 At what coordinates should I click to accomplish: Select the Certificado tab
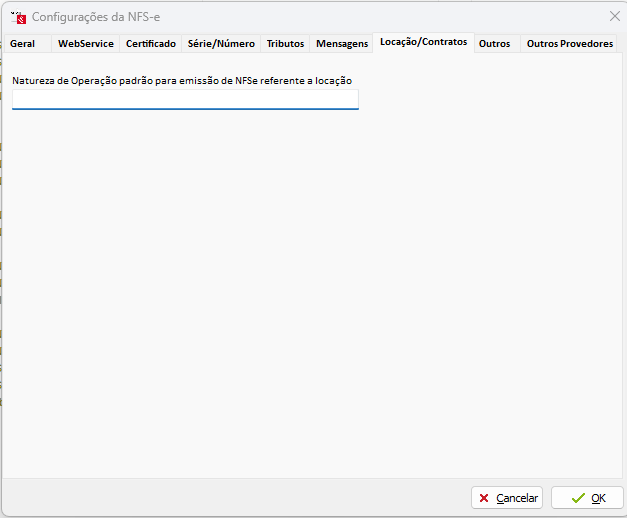[150, 44]
